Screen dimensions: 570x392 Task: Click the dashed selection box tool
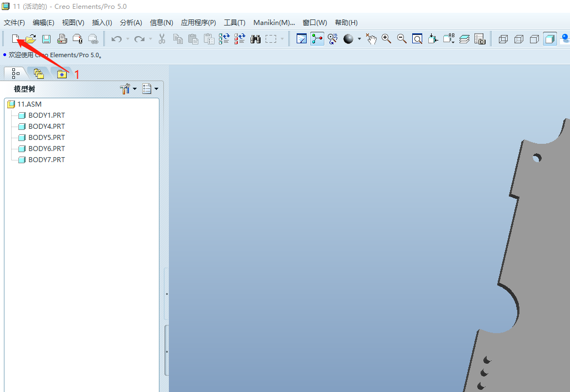[x=271, y=39]
